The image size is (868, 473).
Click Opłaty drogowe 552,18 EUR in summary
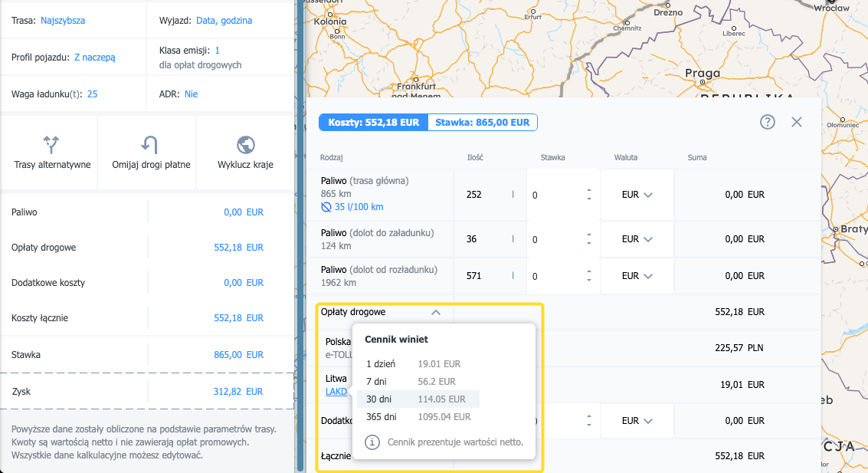[x=238, y=248]
